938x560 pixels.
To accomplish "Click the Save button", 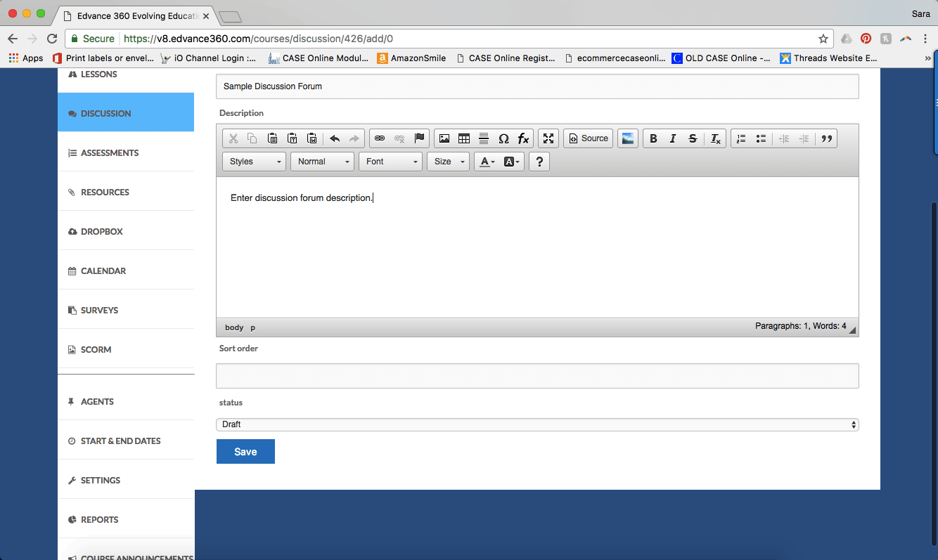I will tap(245, 452).
